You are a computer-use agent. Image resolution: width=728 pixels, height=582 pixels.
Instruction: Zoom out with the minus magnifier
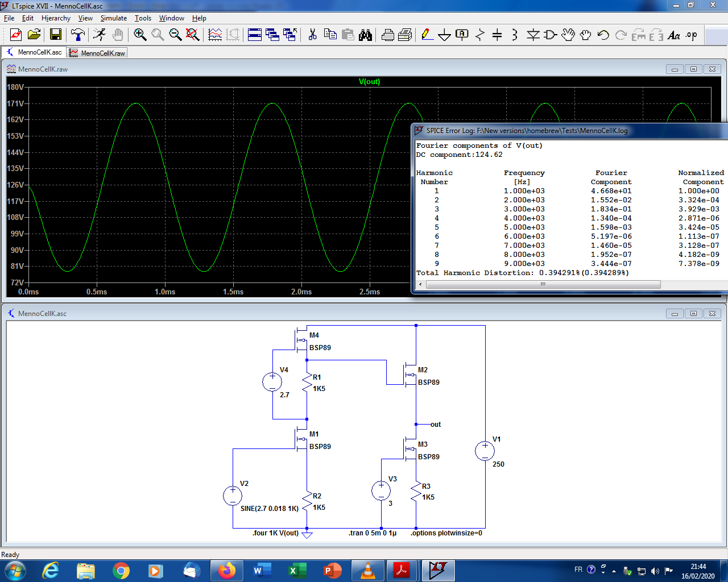[175, 35]
